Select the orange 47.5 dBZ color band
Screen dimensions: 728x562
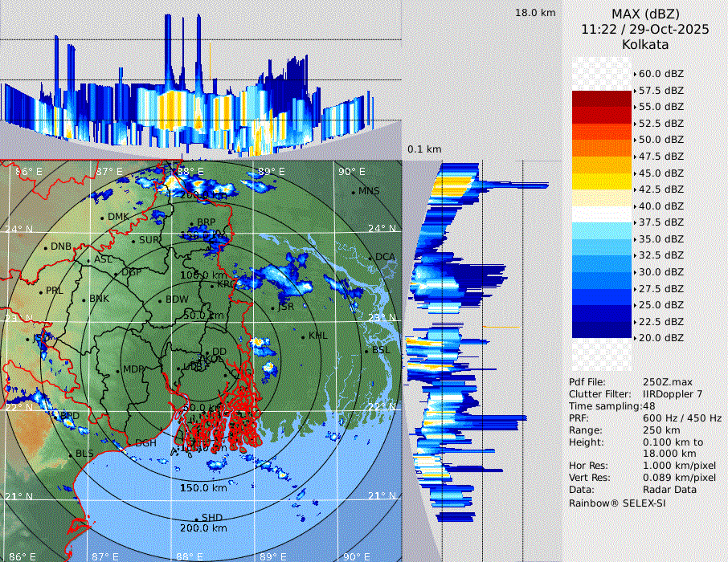pos(602,165)
